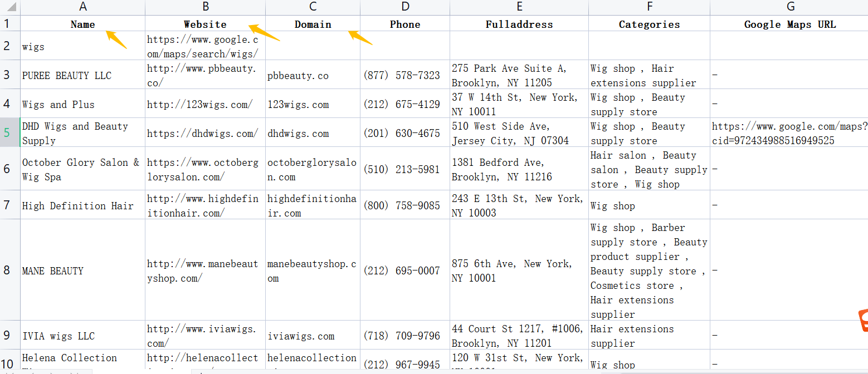Select row 1 header
The height and width of the screenshot is (374, 868).
coord(10,23)
